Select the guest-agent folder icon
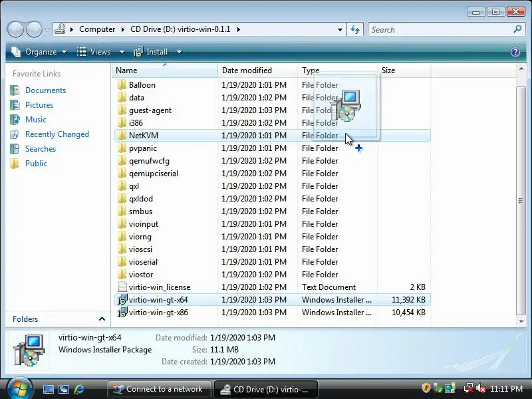 pos(122,110)
